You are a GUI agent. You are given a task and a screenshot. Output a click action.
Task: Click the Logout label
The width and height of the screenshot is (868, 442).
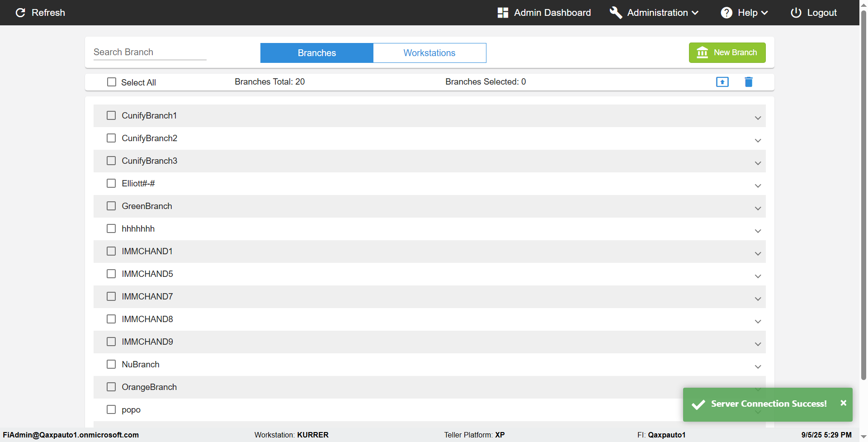tap(822, 13)
